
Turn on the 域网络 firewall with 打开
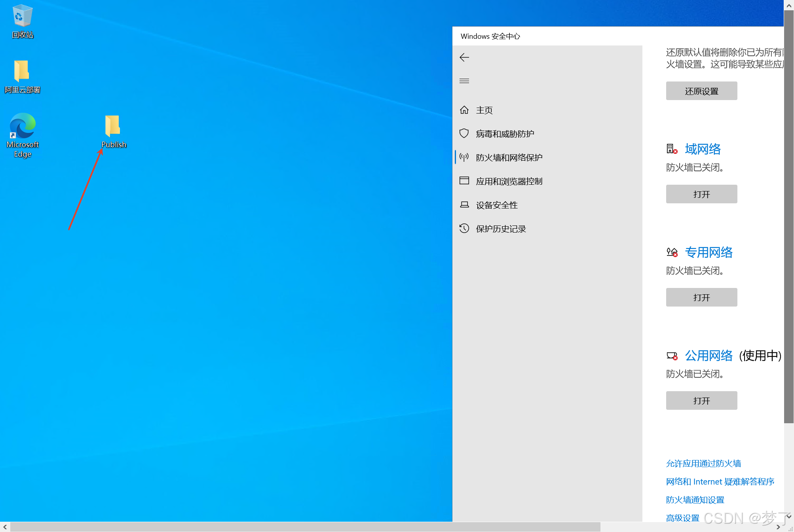click(701, 194)
